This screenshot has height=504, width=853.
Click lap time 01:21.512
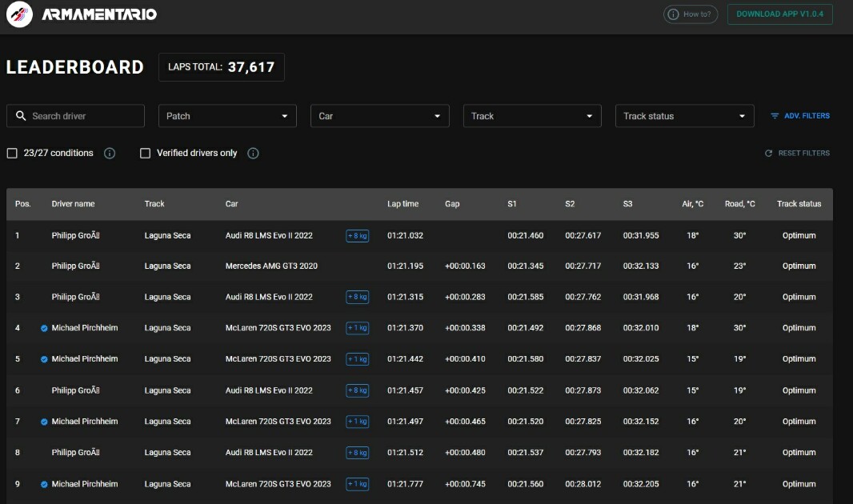405,453
